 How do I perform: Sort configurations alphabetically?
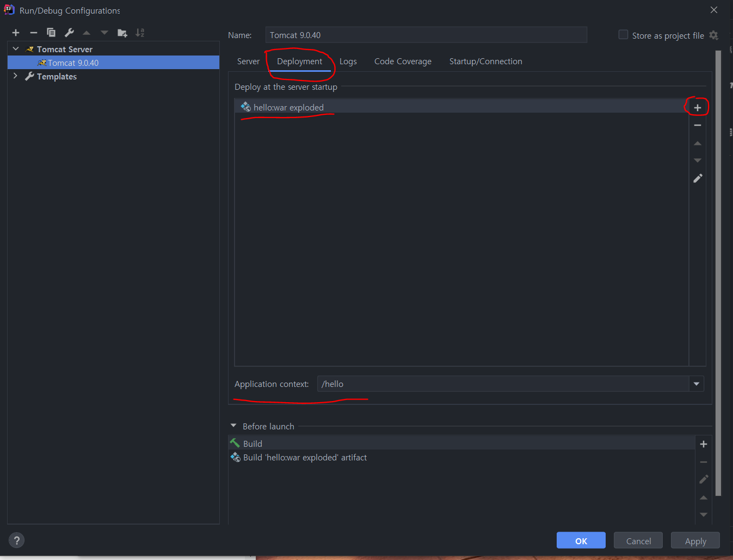pyautogui.click(x=140, y=33)
